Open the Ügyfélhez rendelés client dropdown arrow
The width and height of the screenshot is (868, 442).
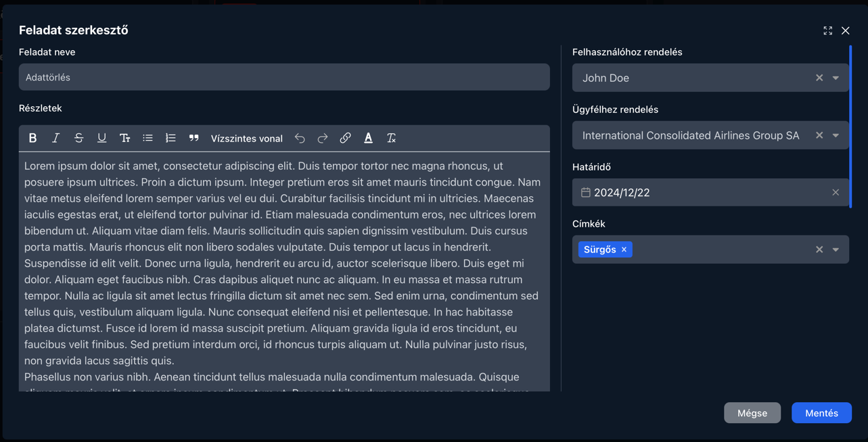tap(836, 135)
